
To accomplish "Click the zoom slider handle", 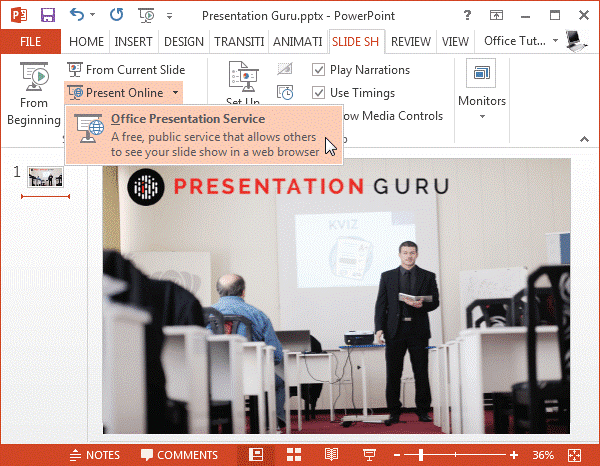I will tap(421, 455).
